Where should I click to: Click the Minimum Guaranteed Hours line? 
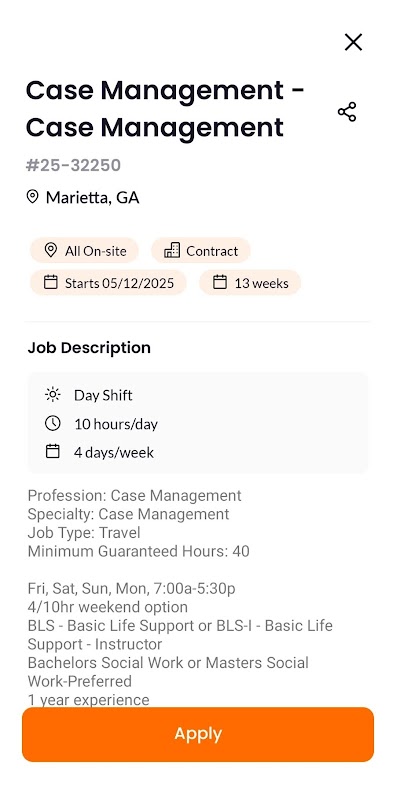[x=138, y=552]
